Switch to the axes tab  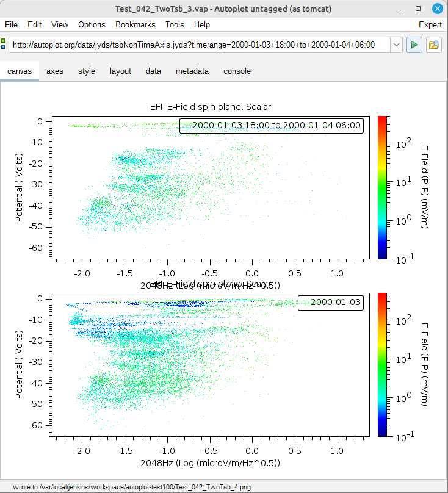tap(55, 71)
